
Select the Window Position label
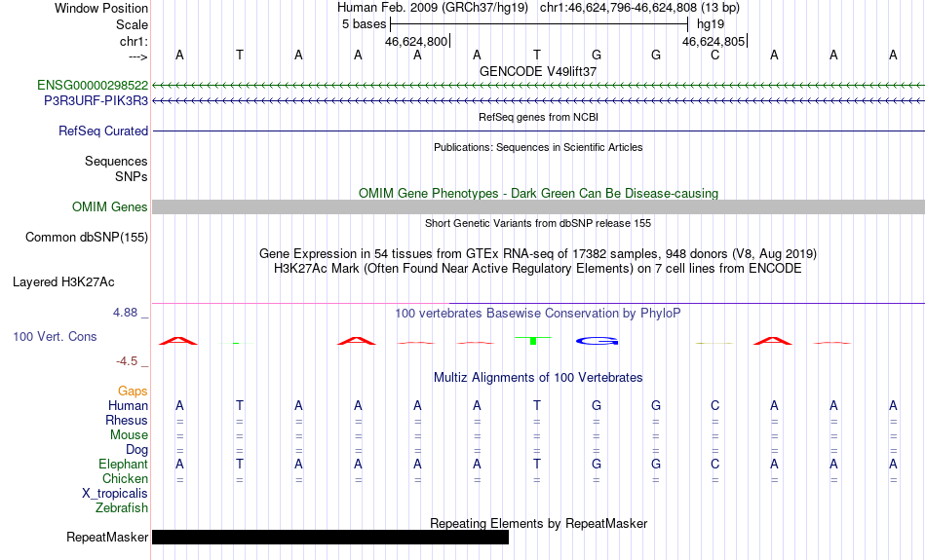101,8
